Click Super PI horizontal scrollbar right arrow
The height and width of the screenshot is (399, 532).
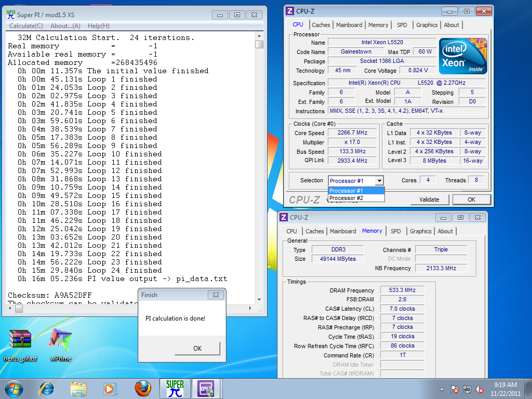click(x=250, y=309)
